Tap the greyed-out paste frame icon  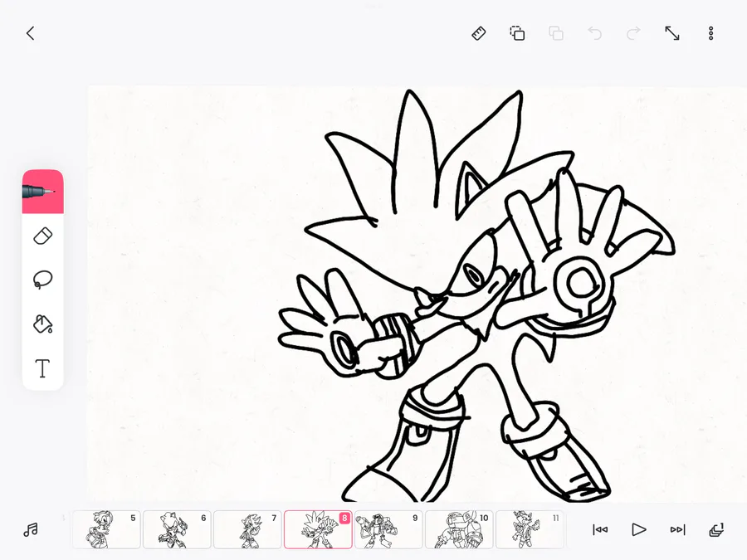556,33
